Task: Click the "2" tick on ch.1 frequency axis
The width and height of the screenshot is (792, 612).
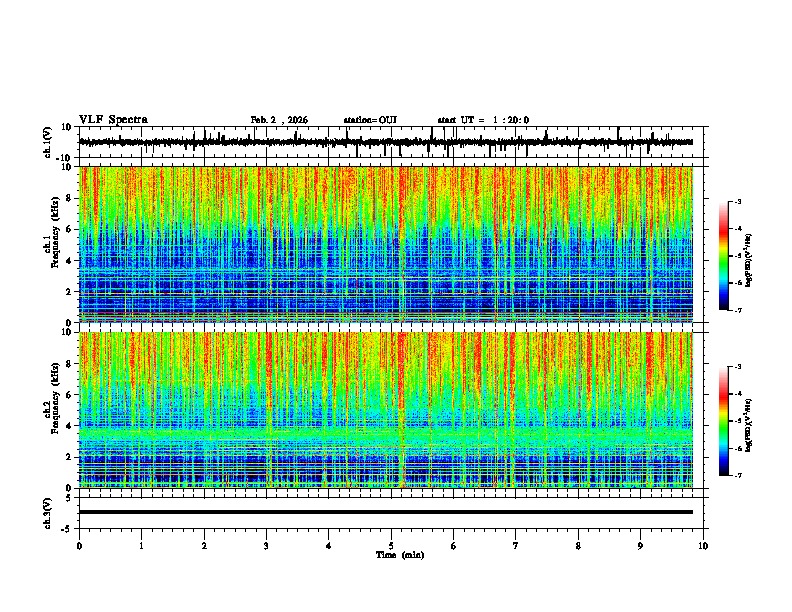Action: pos(69,291)
